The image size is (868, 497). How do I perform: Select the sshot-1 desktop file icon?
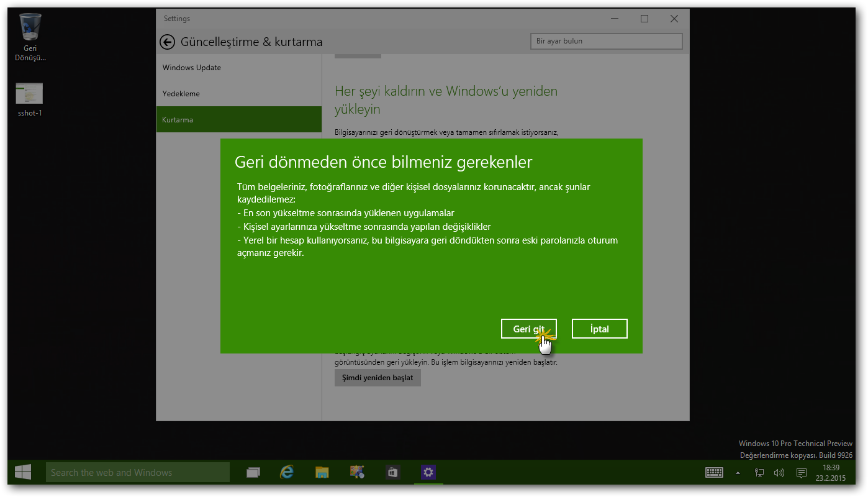(30, 99)
